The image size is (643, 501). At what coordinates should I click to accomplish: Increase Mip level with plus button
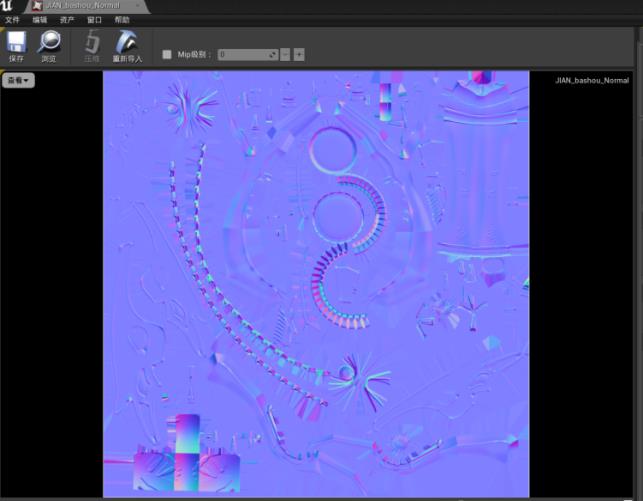(x=299, y=55)
